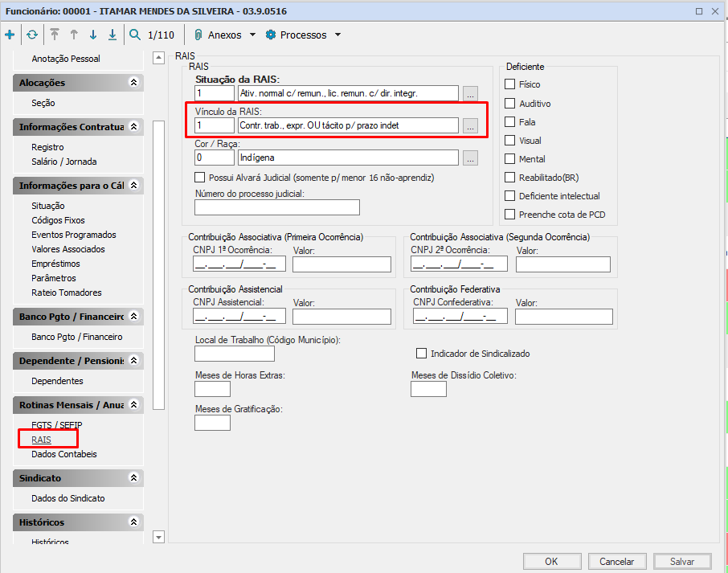Collapse the Sindicato section
This screenshot has width=728, height=573.
[x=133, y=477]
